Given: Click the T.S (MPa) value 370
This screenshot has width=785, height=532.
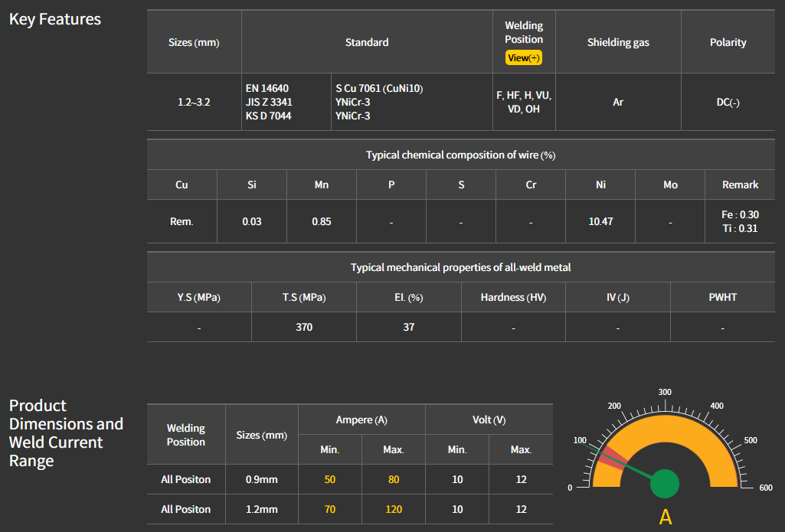Looking at the screenshot, I should [304, 327].
